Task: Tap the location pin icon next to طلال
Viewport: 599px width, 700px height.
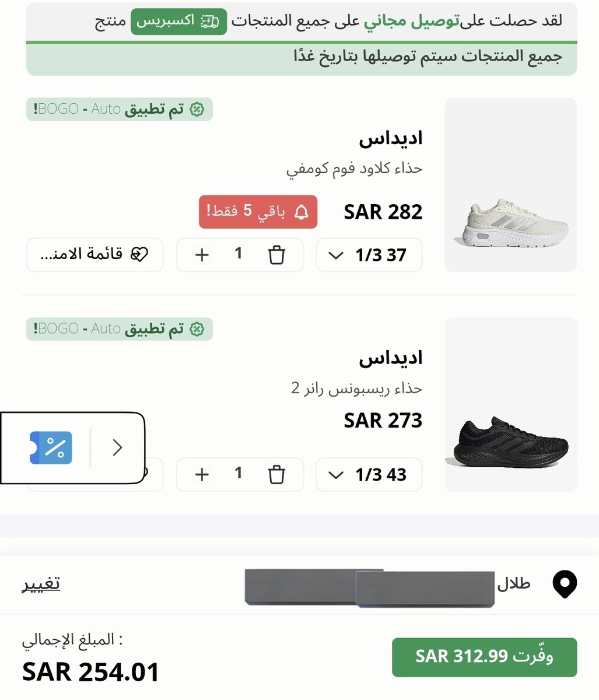Action: point(565,584)
